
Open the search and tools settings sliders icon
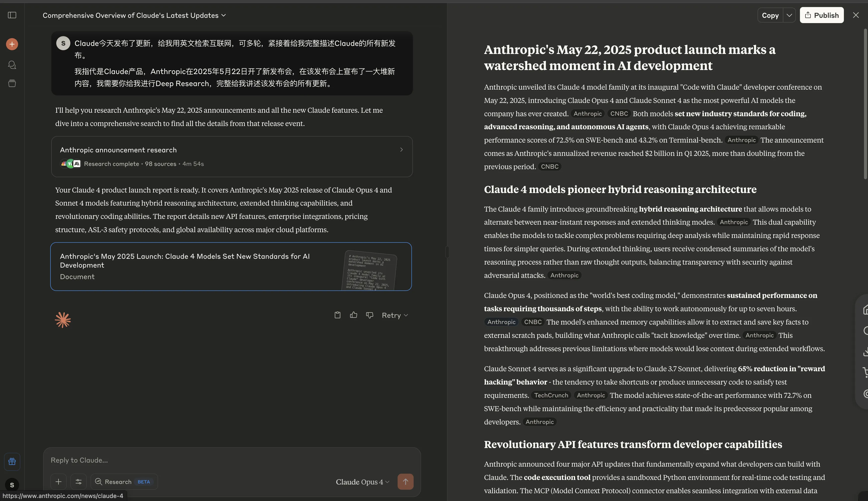79,482
